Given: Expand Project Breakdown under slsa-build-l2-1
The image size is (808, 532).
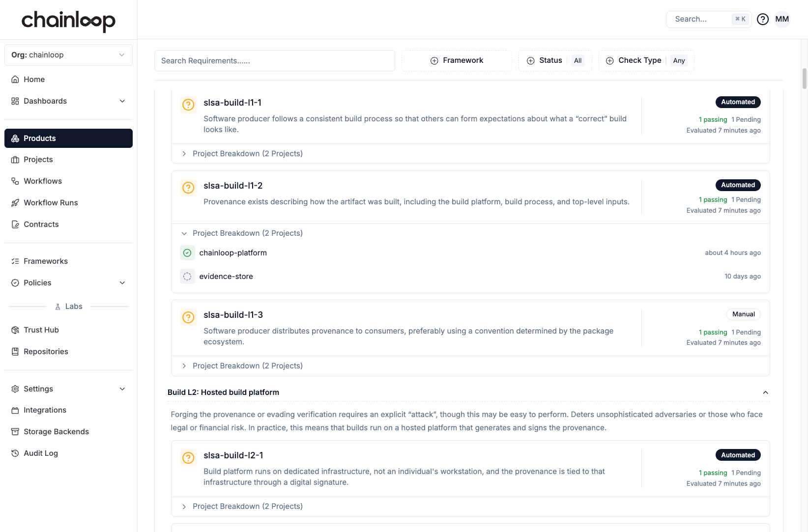Looking at the screenshot, I should pos(242,506).
